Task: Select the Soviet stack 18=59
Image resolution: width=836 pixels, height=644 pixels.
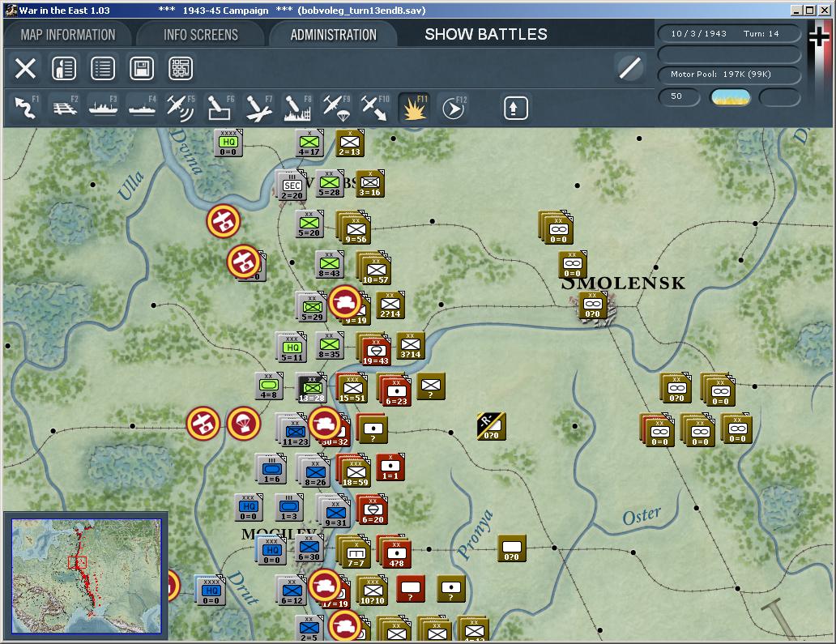Action: (355, 472)
